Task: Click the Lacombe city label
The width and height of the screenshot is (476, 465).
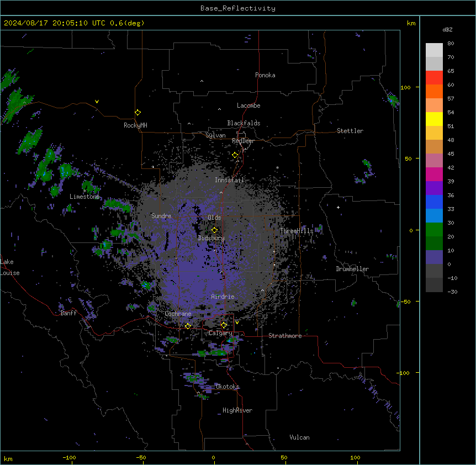Action: tap(248, 105)
